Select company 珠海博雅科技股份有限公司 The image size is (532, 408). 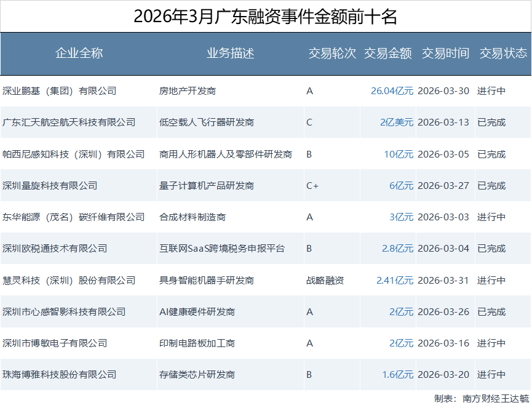(59, 375)
